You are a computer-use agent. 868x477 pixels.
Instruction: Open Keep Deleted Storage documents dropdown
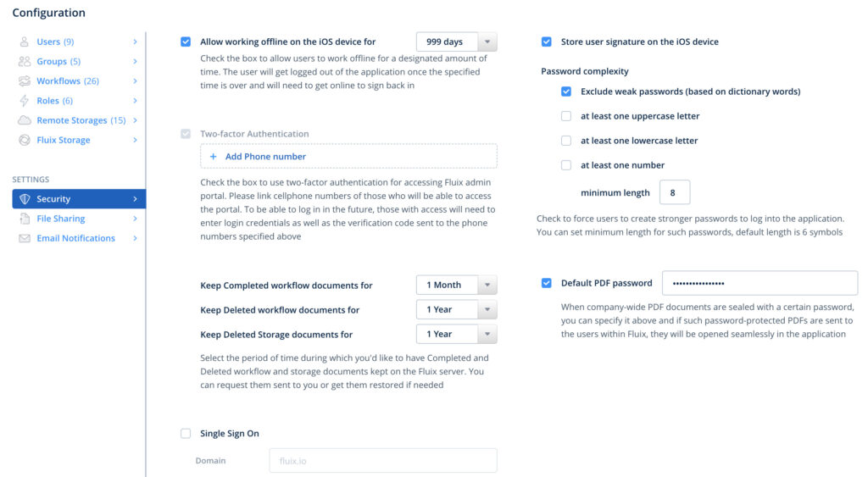tap(456, 334)
